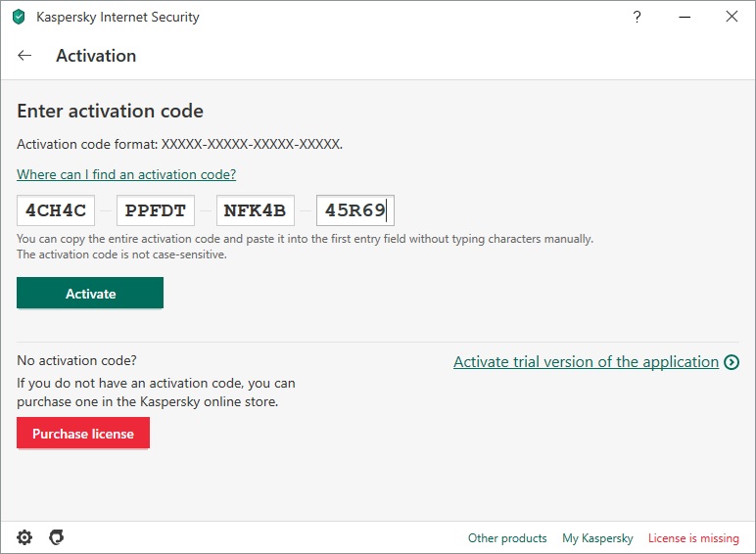Click the red Purchase license button

pos(83,434)
